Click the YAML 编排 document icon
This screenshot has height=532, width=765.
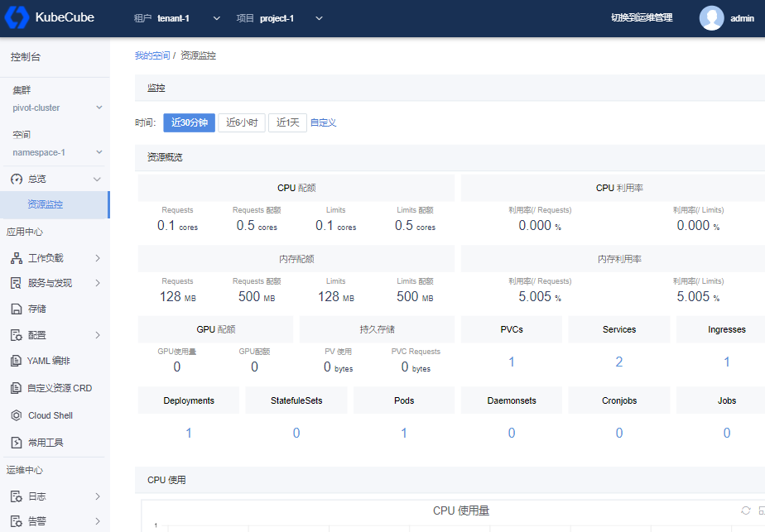[x=16, y=361]
